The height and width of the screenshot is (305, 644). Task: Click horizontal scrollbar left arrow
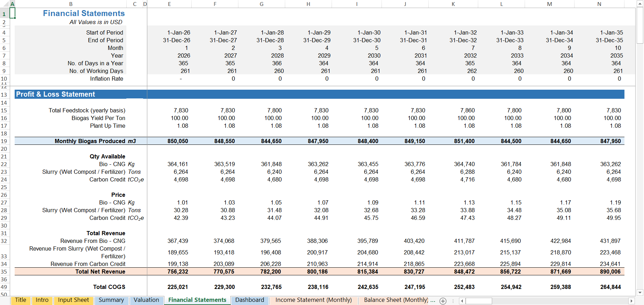(462, 301)
